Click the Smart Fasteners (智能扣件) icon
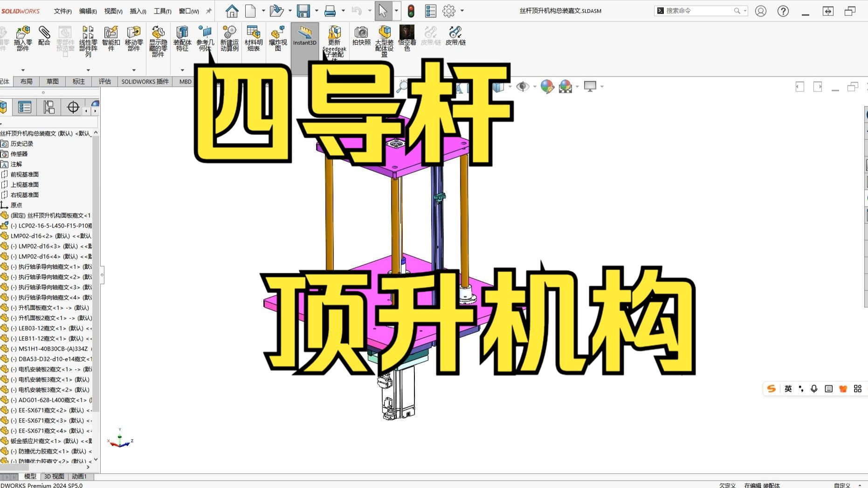This screenshot has width=868, height=488. coord(111,38)
